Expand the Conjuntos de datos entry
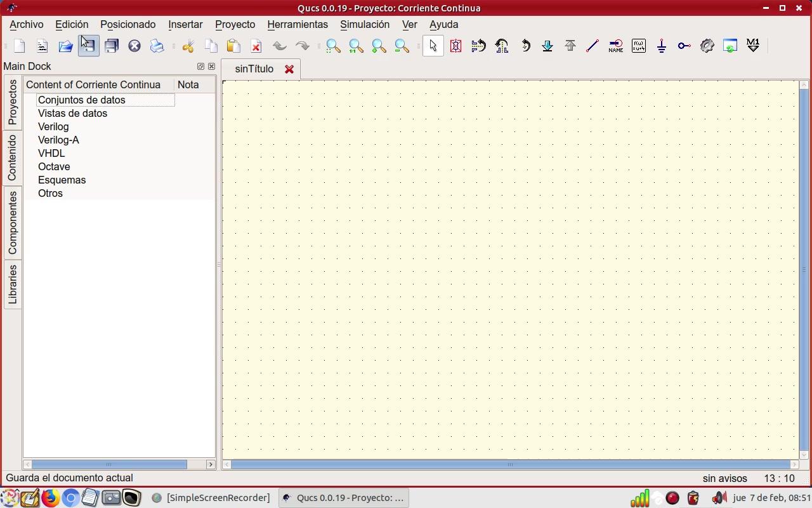The height and width of the screenshot is (508, 812). 81,100
